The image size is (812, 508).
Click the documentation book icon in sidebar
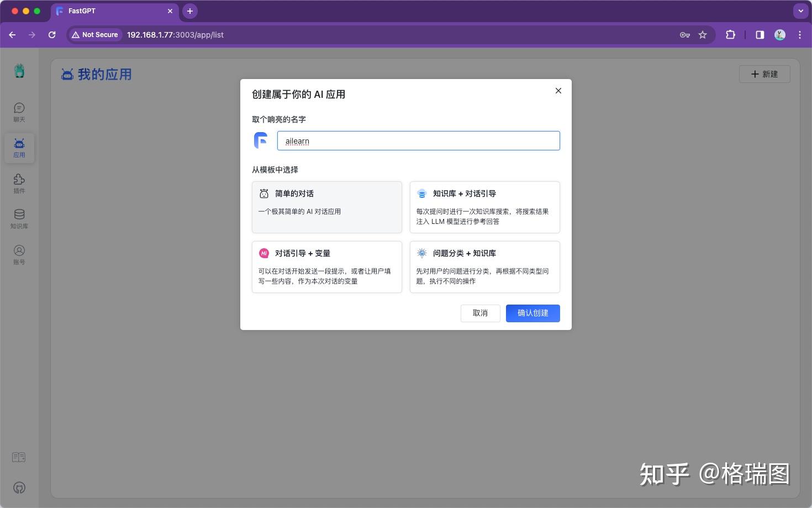tap(19, 457)
